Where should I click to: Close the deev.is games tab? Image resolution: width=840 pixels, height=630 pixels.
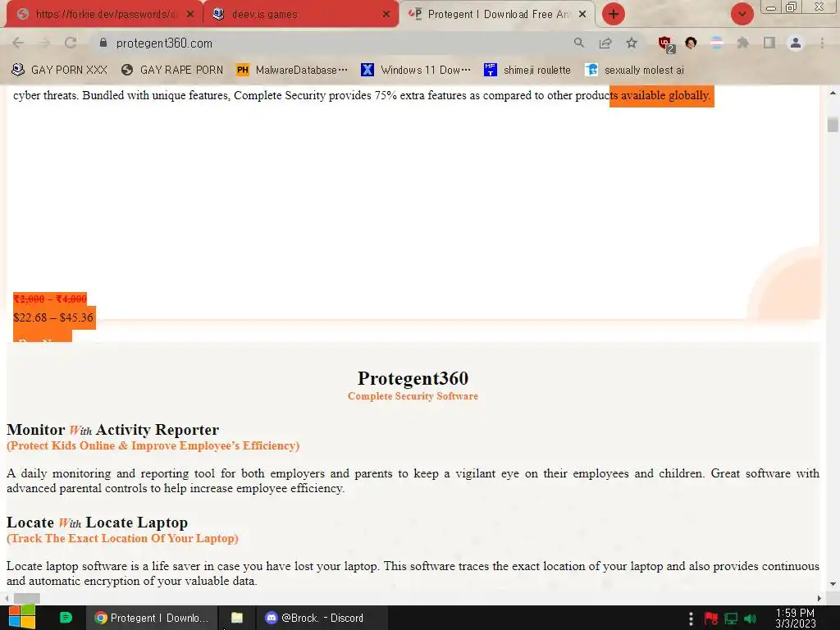[386, 15]
